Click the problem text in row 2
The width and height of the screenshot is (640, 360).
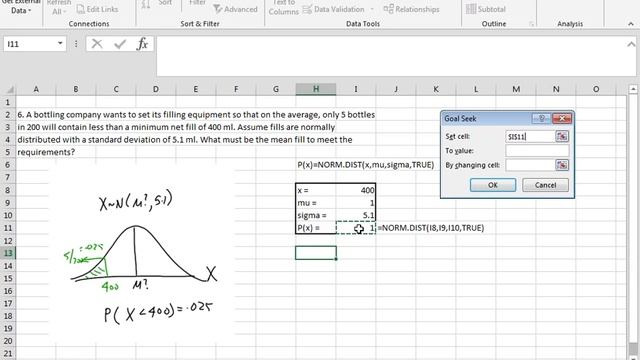point(196,115)
